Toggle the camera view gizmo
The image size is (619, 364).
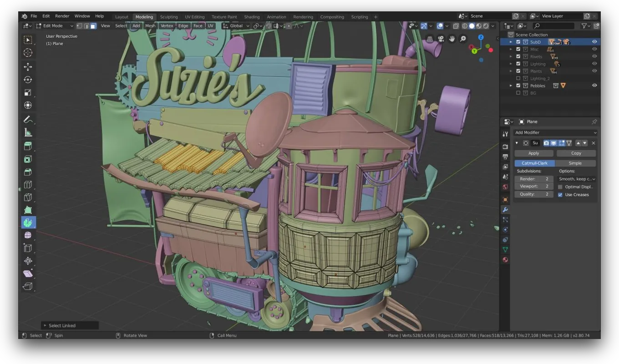441,39
